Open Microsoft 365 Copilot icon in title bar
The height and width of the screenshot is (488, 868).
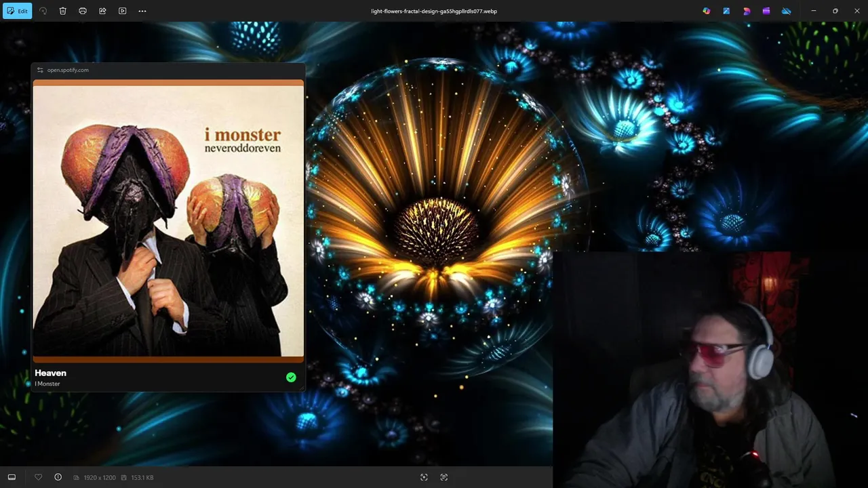tap(707, 11)
